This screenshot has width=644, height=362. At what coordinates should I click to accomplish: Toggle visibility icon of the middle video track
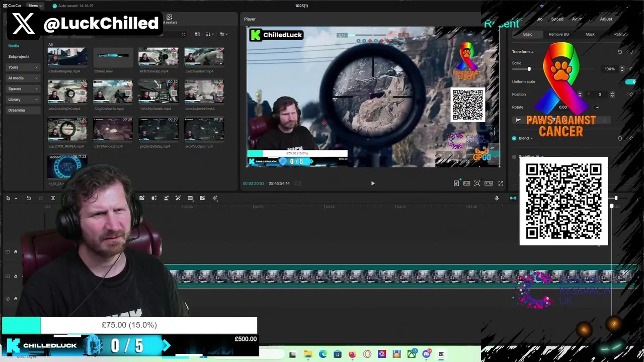click(x=8, y=276)
